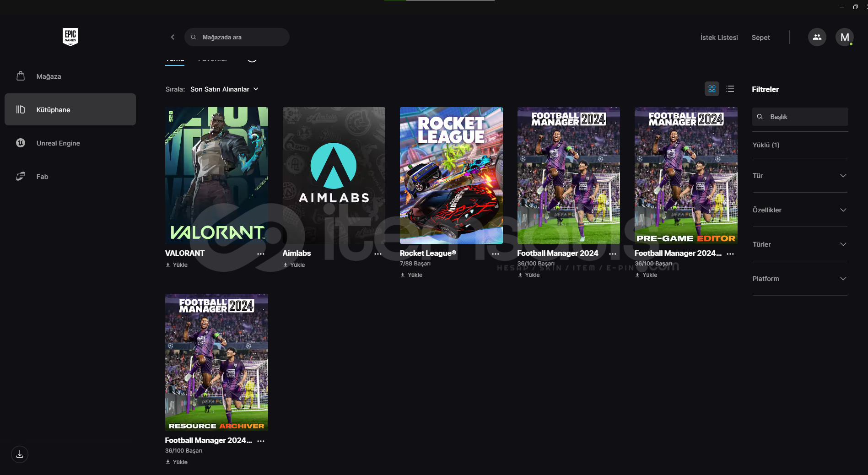Open the Fab section

(70, 177)
